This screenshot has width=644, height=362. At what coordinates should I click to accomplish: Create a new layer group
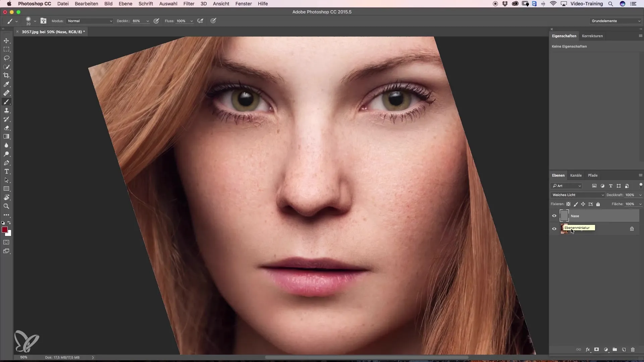pyautogui.click(x=615, y=350)
